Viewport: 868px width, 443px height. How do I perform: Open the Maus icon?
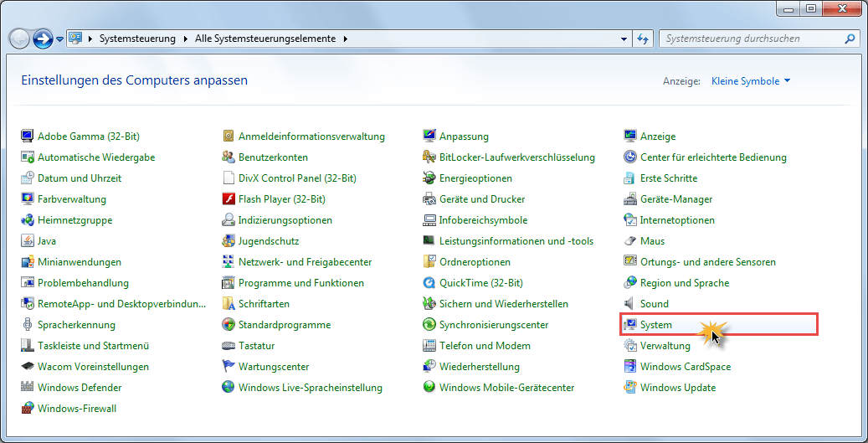630,241
